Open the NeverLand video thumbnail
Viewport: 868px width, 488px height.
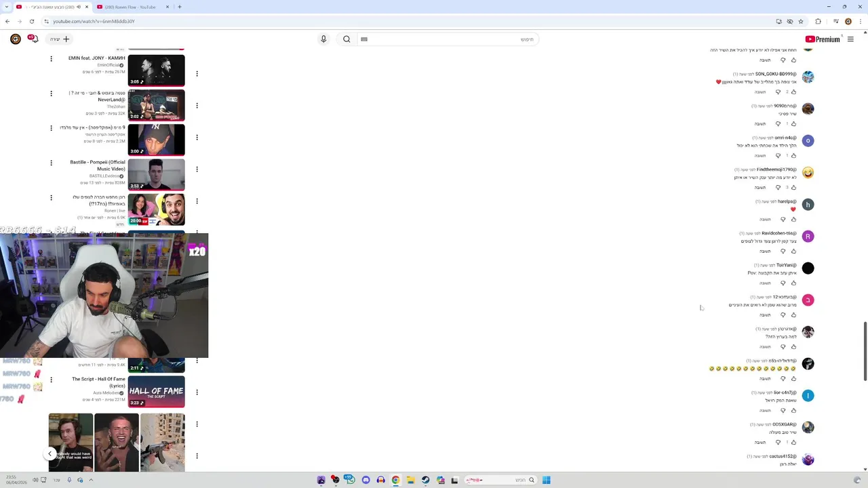(x=156, y=105)
